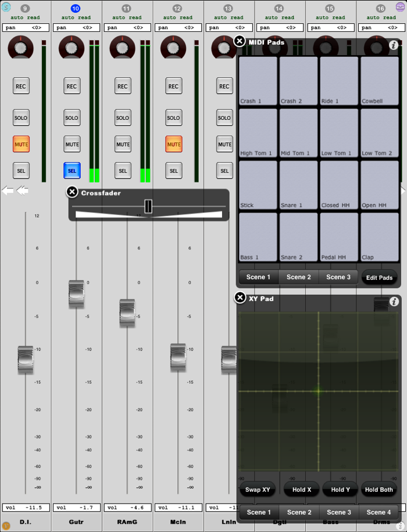Screen dimensions: 407x532
Task: Open auto read mode on channel 10
Action: click(x=76, y=17)
